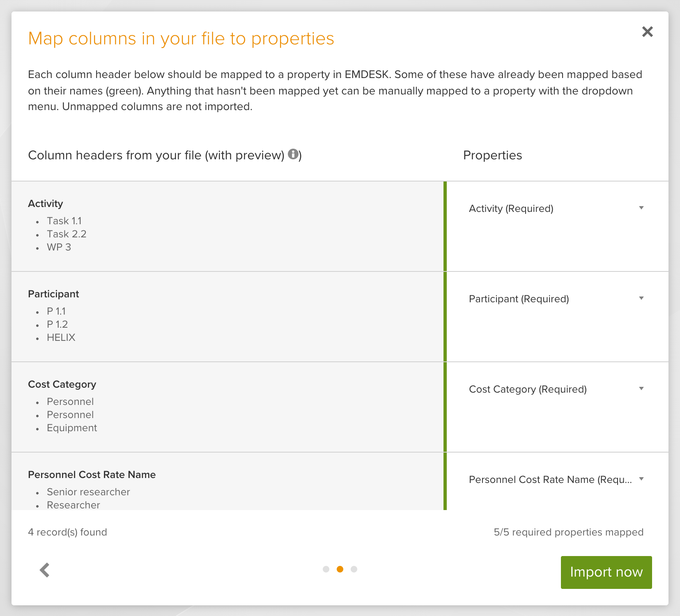This screenshot has width=680, height=616.
Task: Click the bold 'Activity' column header
Action: click(x=46, y=204)
